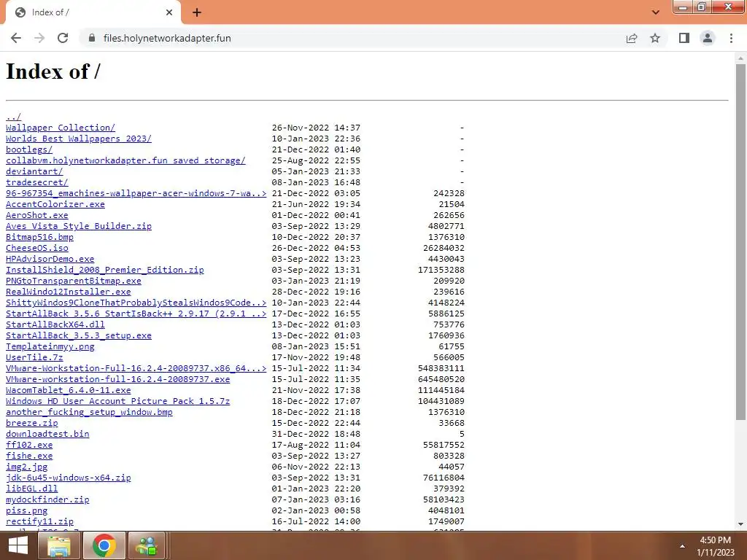Download StartAllBack_3.5.3_setup.exe
The width and height of the screenshot is (747, 560).
79,335
